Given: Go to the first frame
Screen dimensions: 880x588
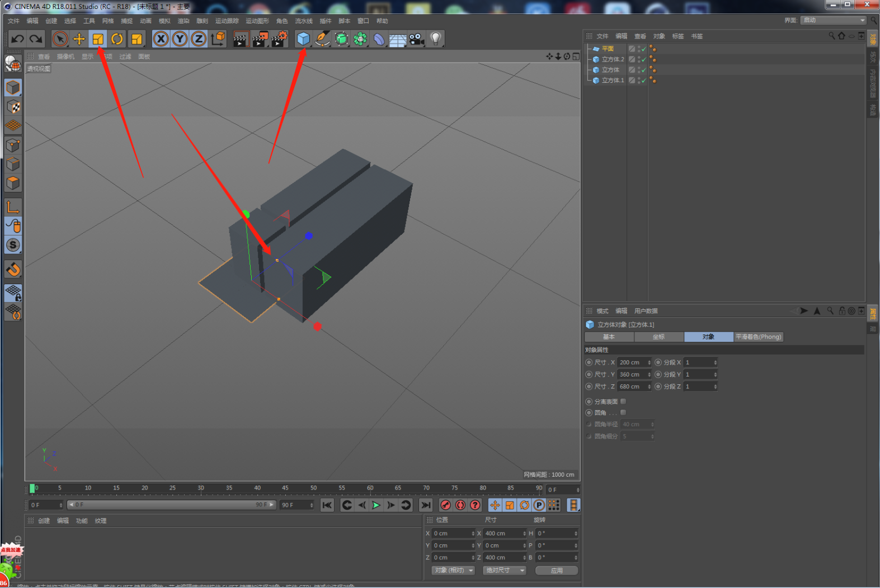Looking at the screenshot, I should [327, 505].
